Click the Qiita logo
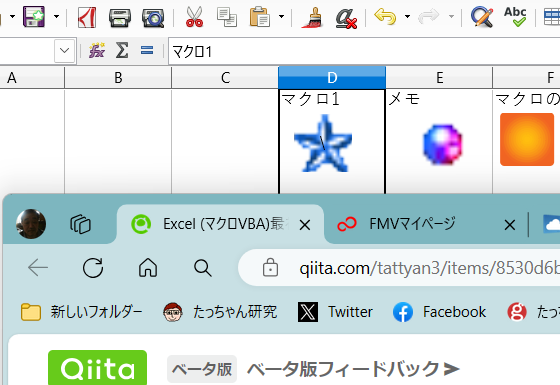The image size is (560, 385). tap(98, 368)
